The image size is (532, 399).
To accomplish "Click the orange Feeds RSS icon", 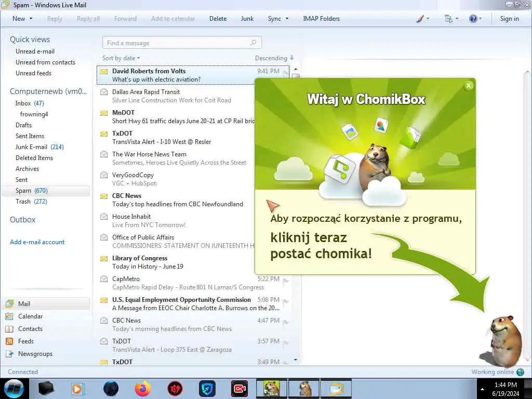I will pos(9,341).
